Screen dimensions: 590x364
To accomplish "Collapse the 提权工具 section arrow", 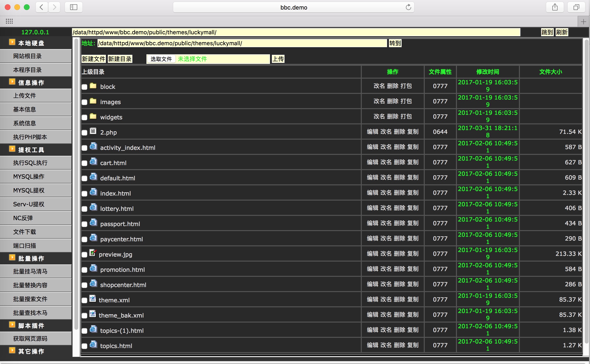I will pos(12,149).
